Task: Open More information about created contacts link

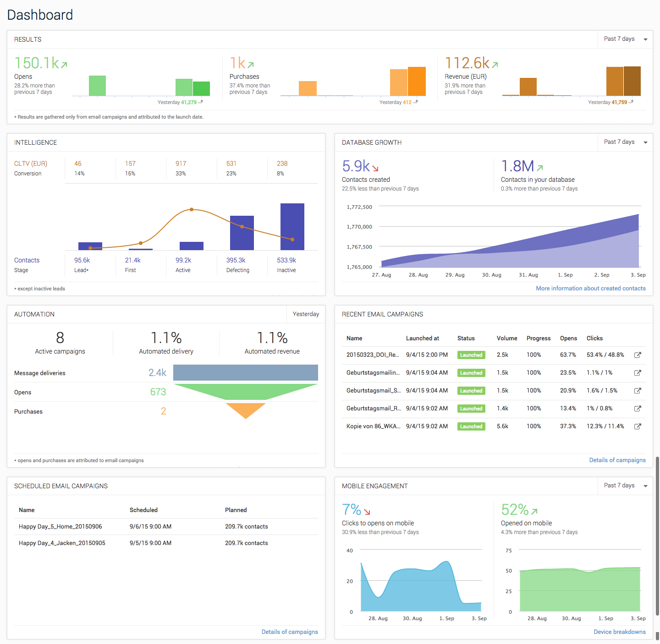Action: (x=591, y=288)
